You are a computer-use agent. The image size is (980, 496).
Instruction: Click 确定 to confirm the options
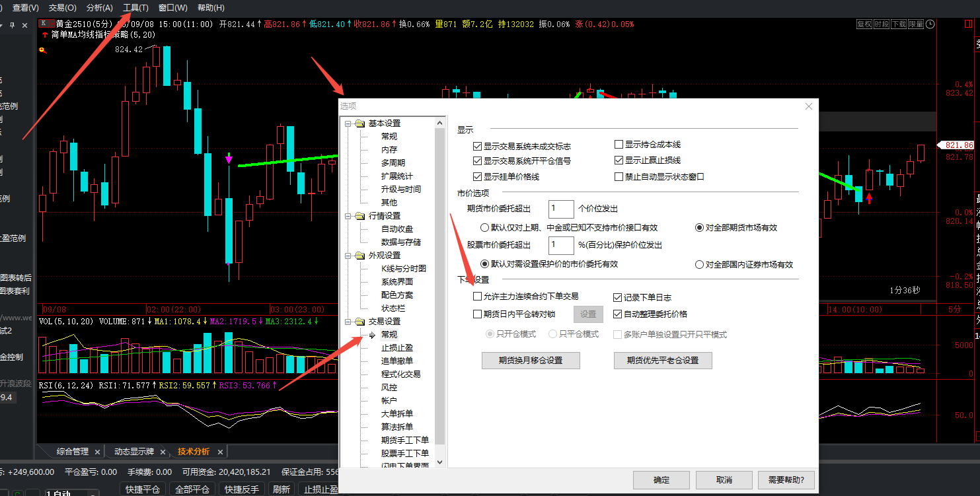click(661, 479)
